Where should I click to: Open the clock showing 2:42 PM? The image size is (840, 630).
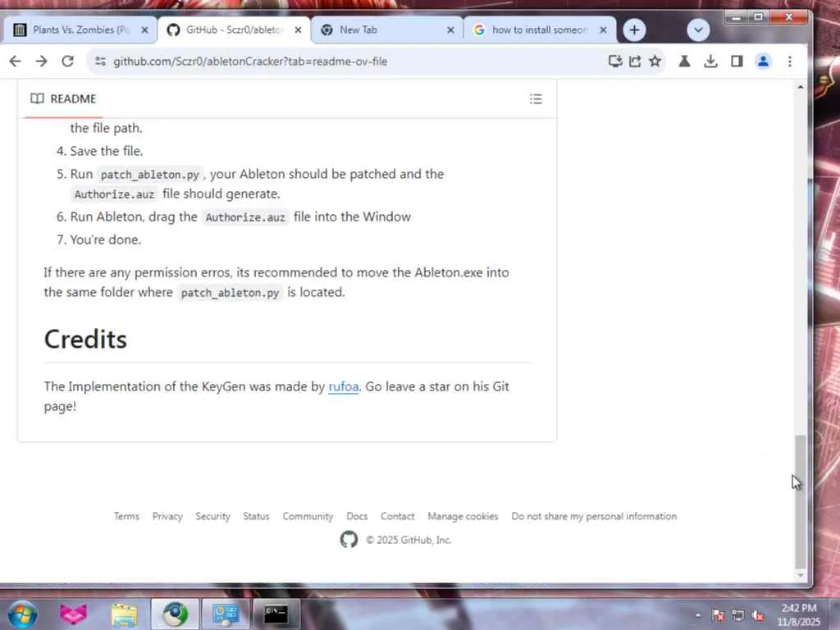pyautogui.click(x=799, y=614)
